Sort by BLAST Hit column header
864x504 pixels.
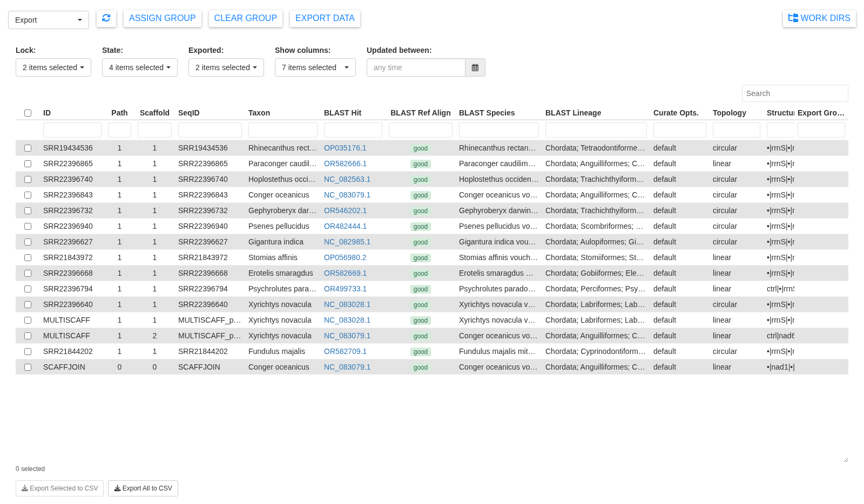[343, 113]
